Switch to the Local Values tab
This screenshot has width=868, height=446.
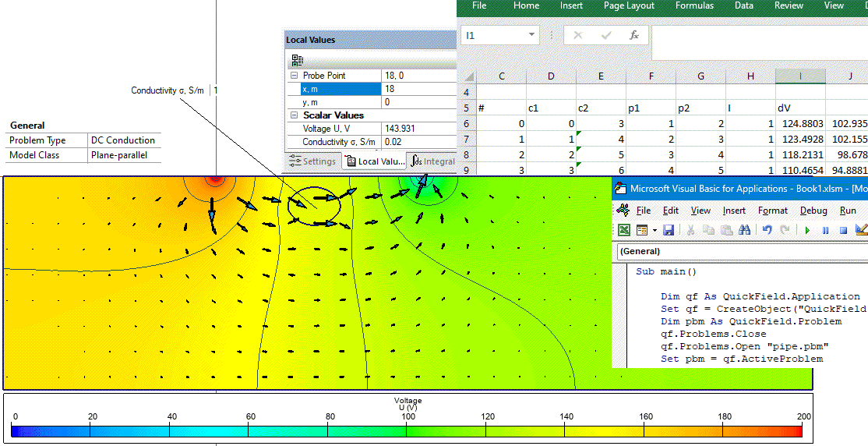coord(374,161)
